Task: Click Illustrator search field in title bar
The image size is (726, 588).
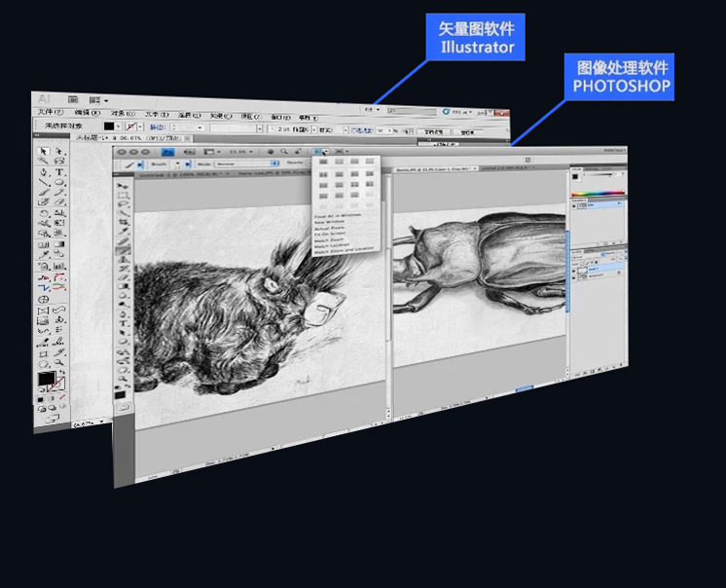Action: click(x=411, y=111)
